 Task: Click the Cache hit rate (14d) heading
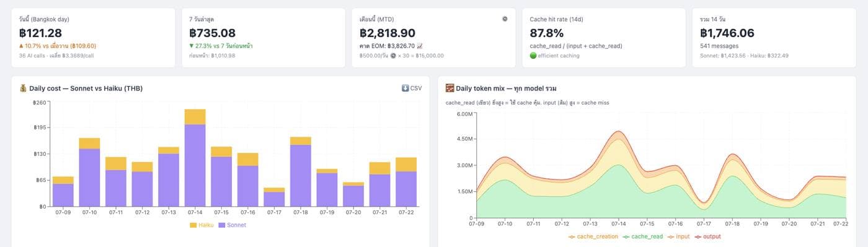point(557,19)
